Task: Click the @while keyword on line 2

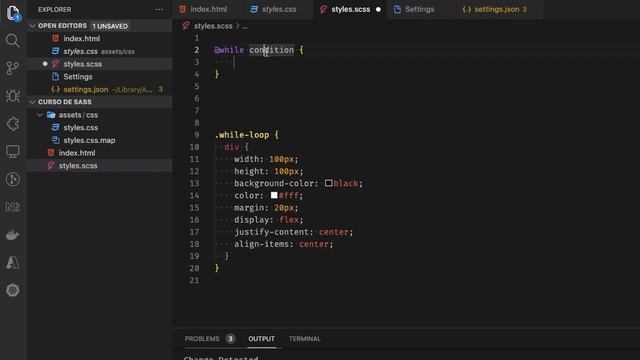Action: [x=229, y=50]
